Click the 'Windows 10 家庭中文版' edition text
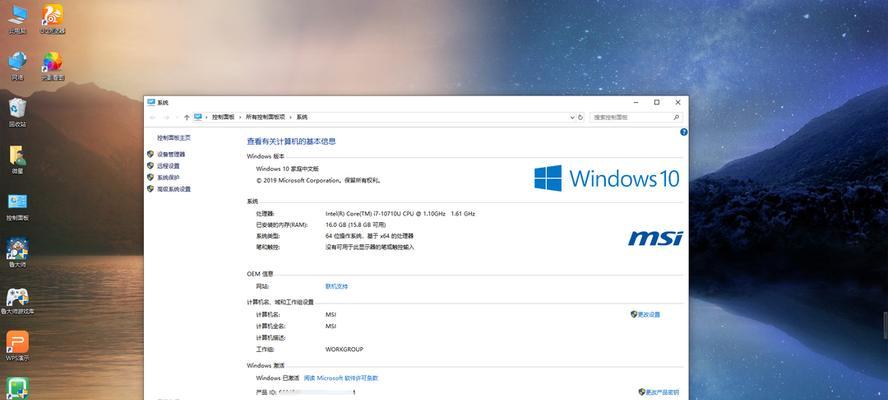This screenshot has height=400, width=888. (287, 169)
